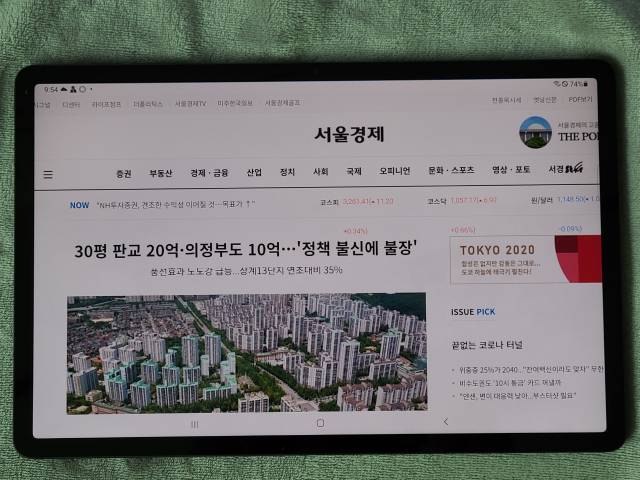Screen dimensions: 640x480
Task: Select the 정치 menu item
Action: [x=287, y=172]
